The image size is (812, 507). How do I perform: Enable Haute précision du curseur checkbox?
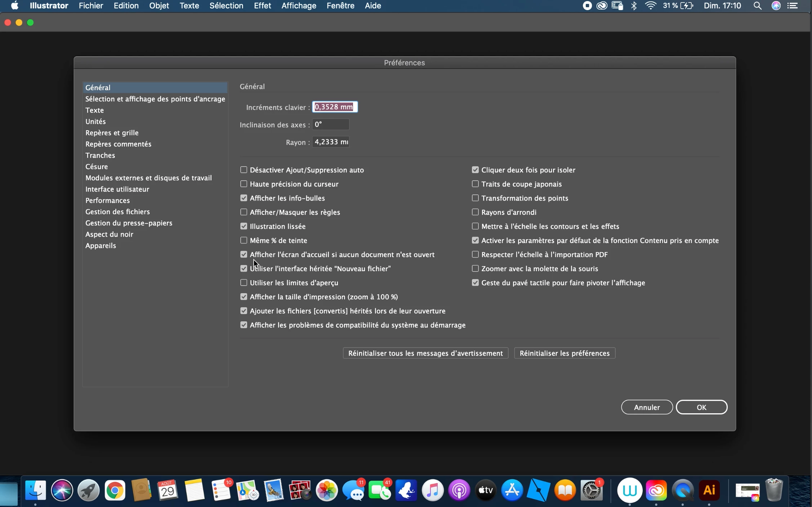pyautogui.click(x=244, y=184)
